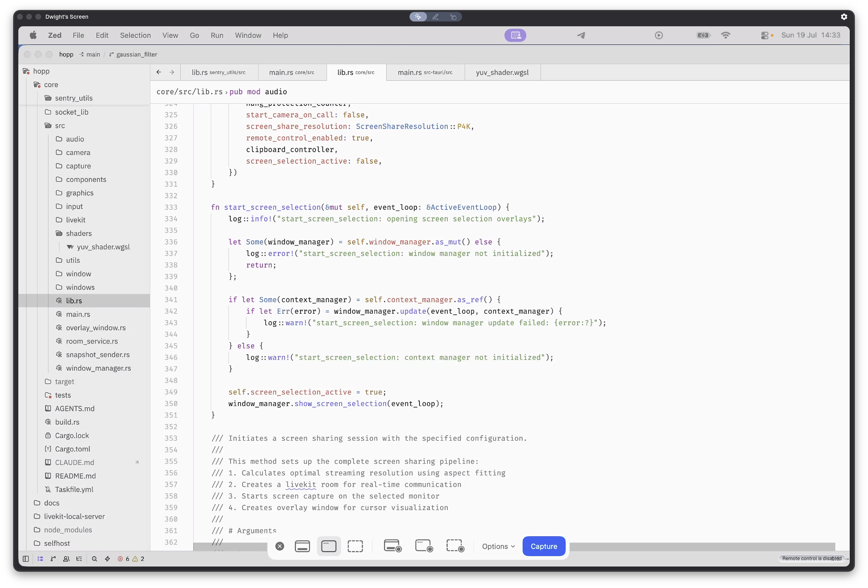868x588 pixels.
Task: Select capture entire screen mode
Action: pos(302,546)
